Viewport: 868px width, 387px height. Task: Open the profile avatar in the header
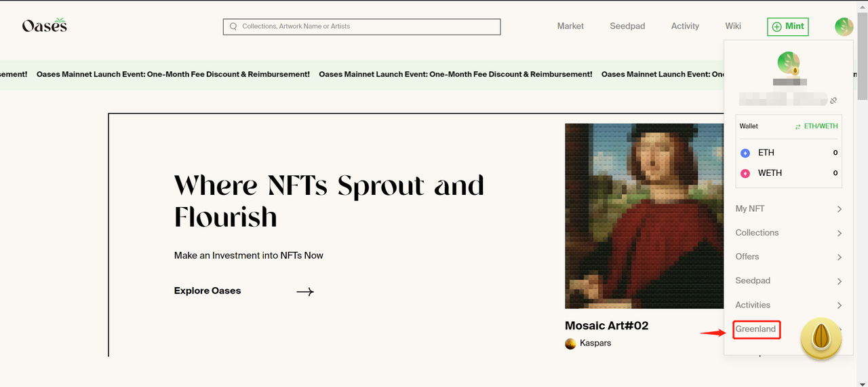click(x=844, y=26)
